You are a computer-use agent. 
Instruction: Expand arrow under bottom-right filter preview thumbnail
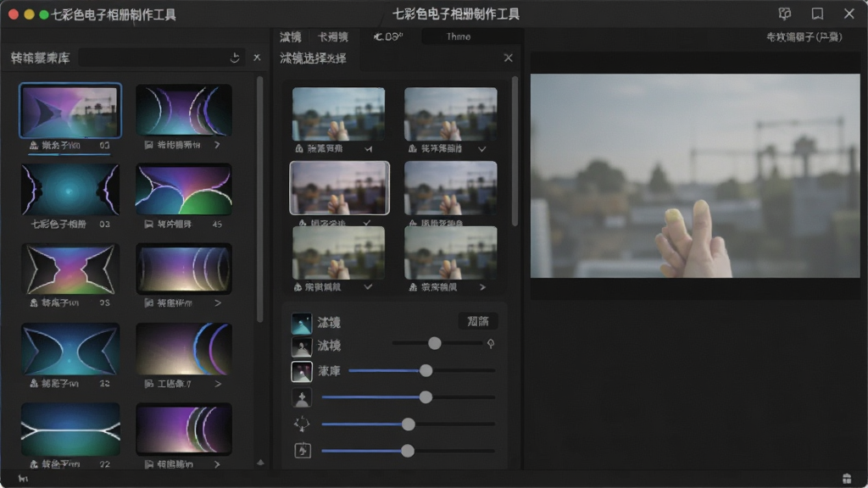(x=482, y=287)
